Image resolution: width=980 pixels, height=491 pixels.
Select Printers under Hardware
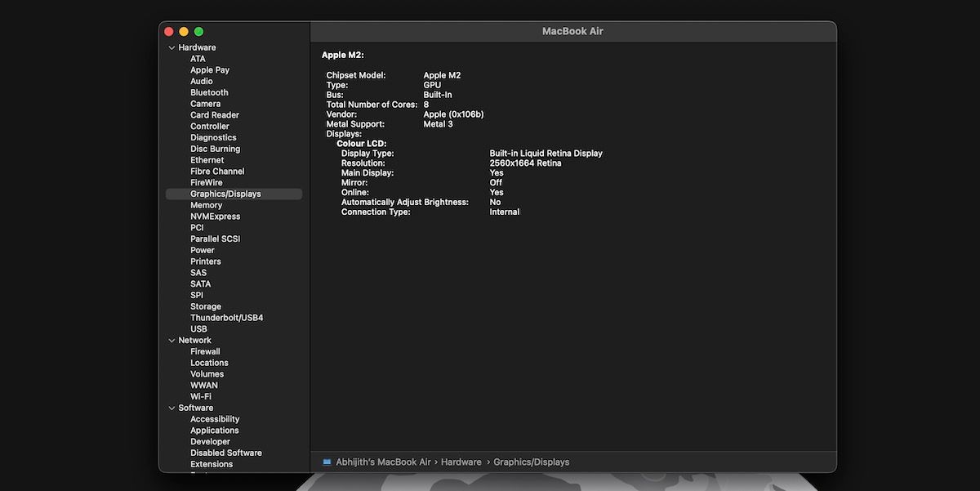click(206, 261)
